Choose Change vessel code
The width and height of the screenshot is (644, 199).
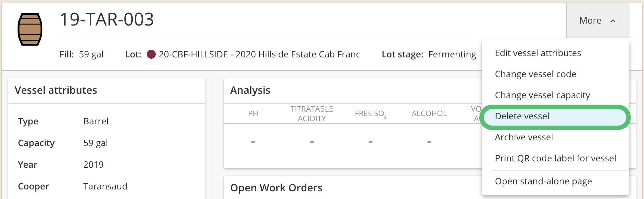(x=535, y=74)
